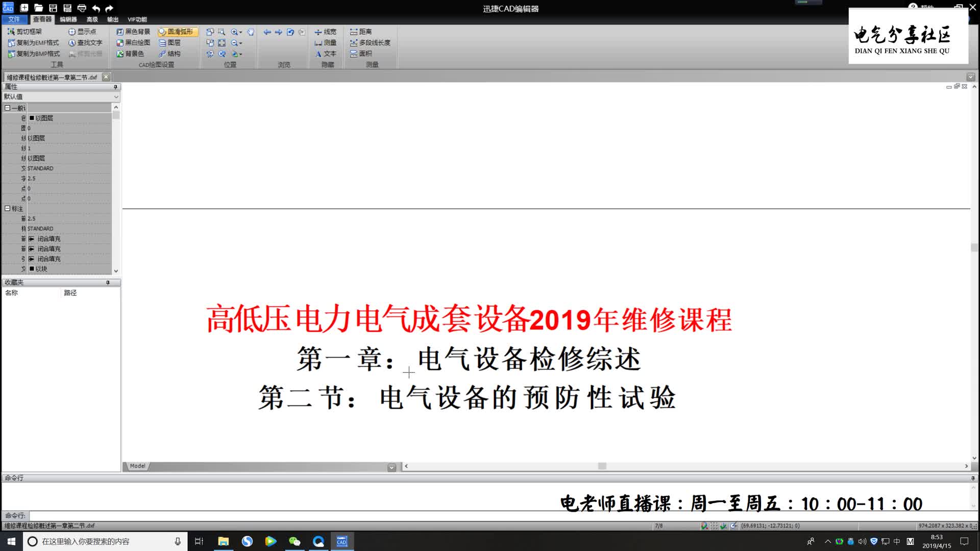Click the 路径 column header in favorites
The image size is (980, 551).
click(x=70, y=293)
